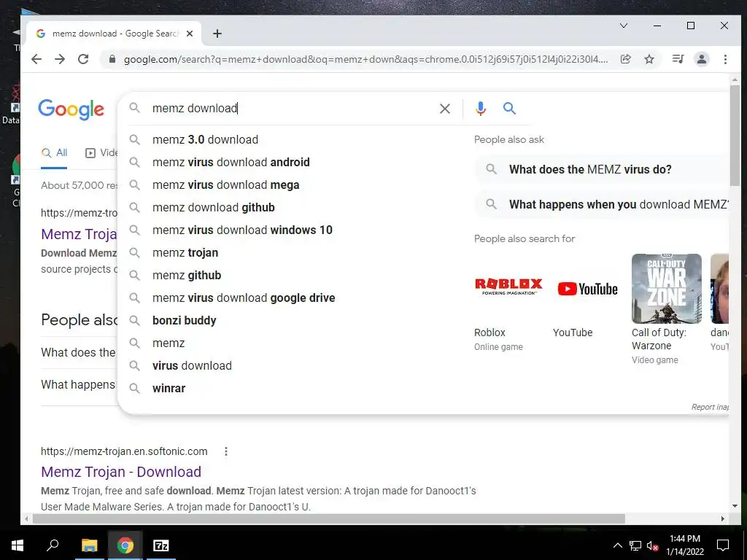Click the page's vertical scrollbar thumb
This screenshot has width=747, height=560.
tap(735, 136)
